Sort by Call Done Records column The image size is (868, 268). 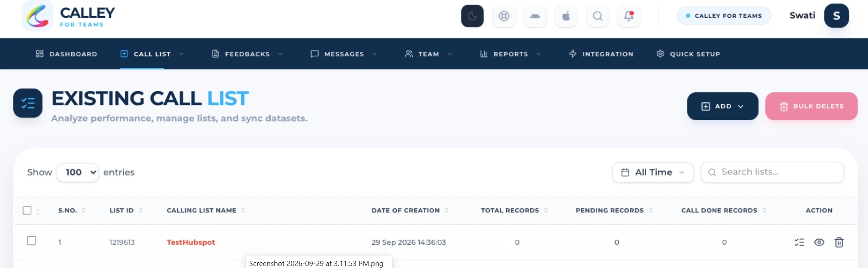pyautogui.click(x=724, y=210)
